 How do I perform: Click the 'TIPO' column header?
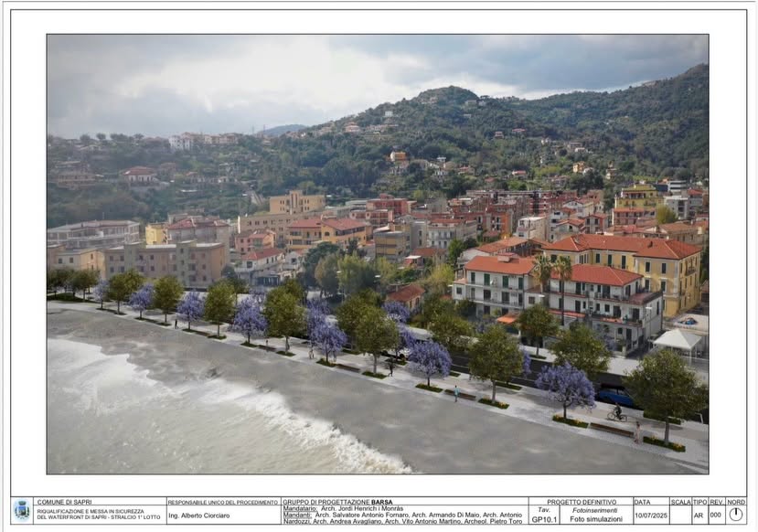(699, 502)
